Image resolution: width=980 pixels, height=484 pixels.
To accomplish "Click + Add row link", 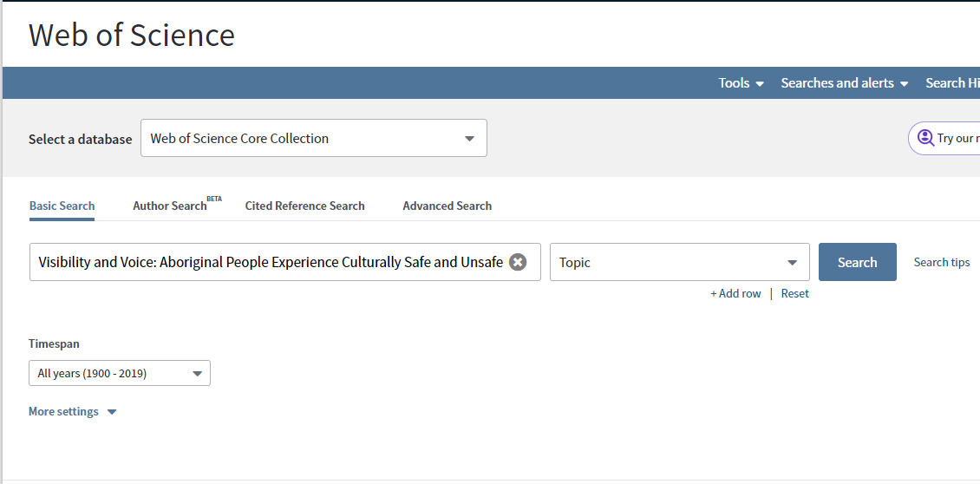I will click(735, 293).
